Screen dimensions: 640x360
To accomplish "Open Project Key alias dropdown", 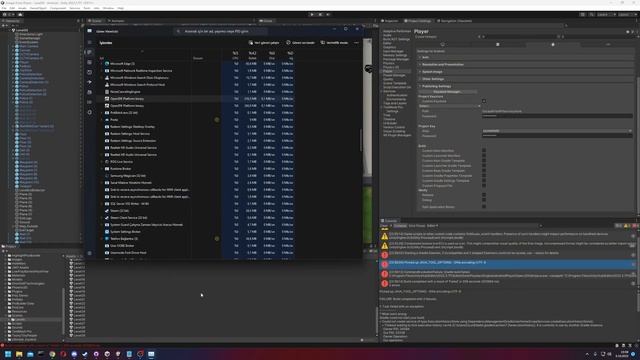I will click(x=557, y=131).
